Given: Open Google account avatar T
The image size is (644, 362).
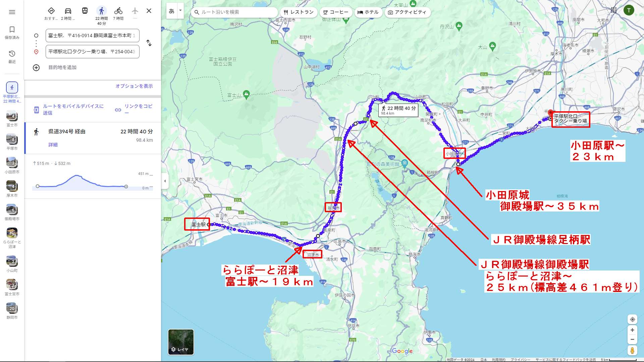Looking at the screenshot, I should click(629, 10).
